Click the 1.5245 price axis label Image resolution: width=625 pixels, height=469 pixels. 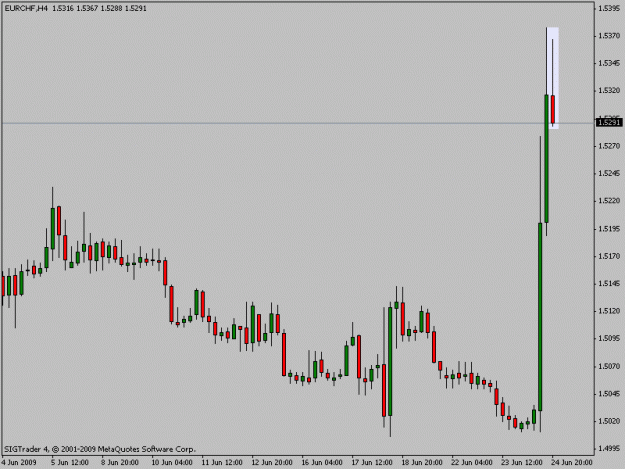[609, 173]
